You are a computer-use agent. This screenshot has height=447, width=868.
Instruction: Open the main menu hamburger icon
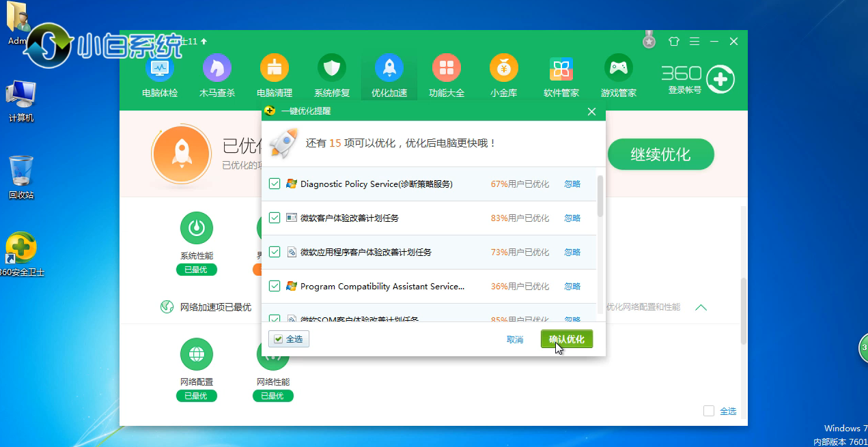[x=694, y=41]
